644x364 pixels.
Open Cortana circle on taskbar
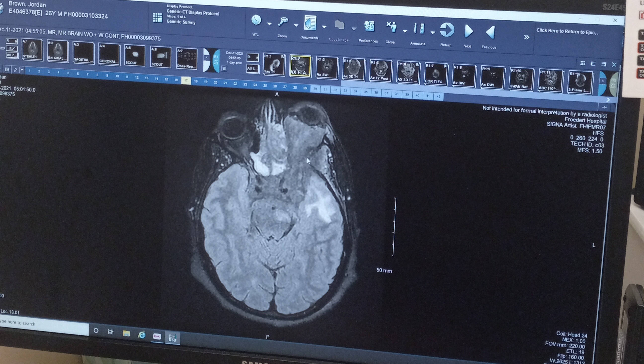tap(96, 331)
